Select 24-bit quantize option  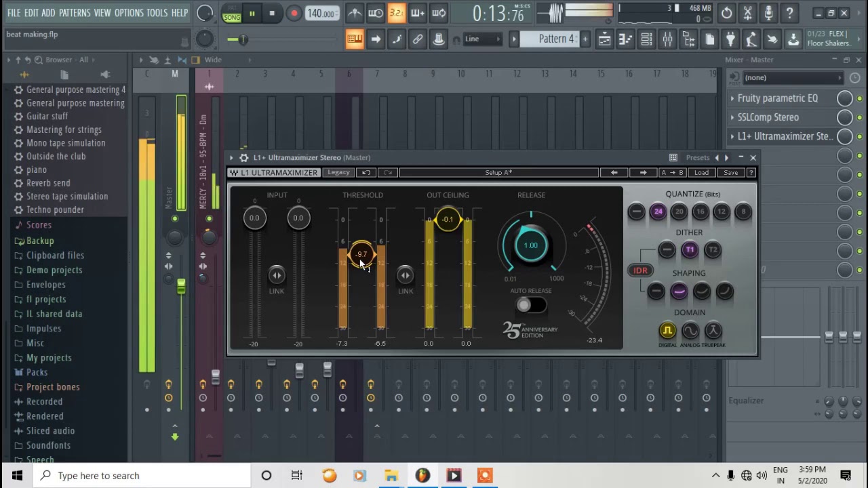click(658, 212)
